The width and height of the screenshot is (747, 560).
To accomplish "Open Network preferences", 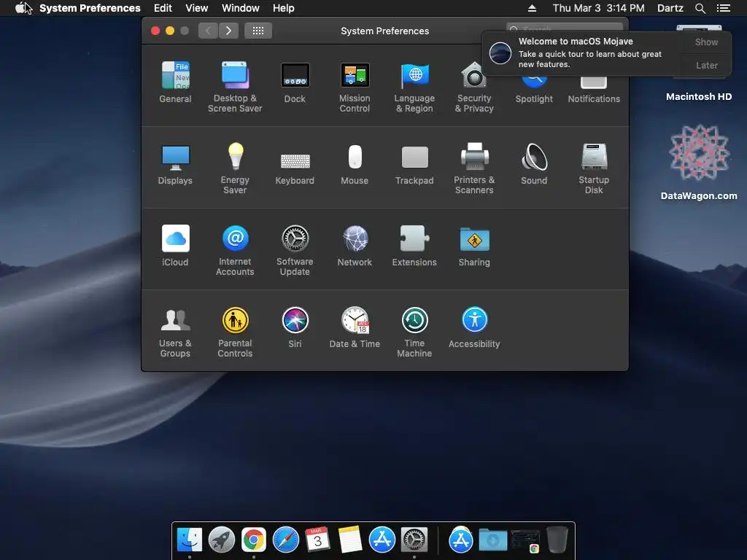I will pyautogui.click(x=355, y=246).
